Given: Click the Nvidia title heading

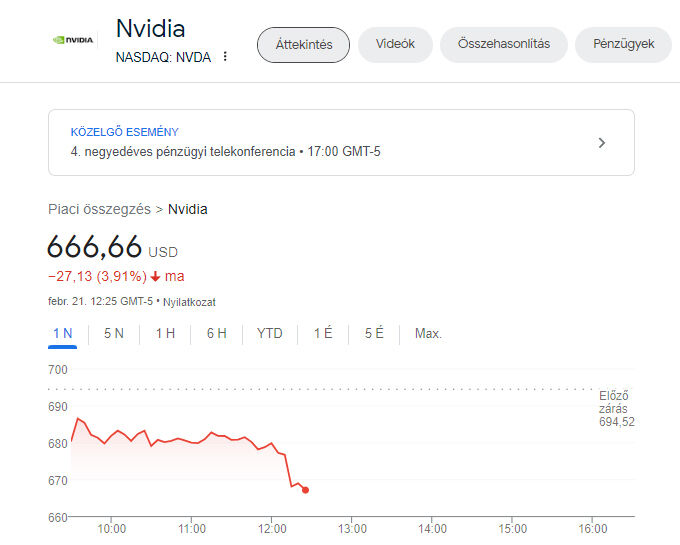Looking at the screenshot, I should (150, 29).
